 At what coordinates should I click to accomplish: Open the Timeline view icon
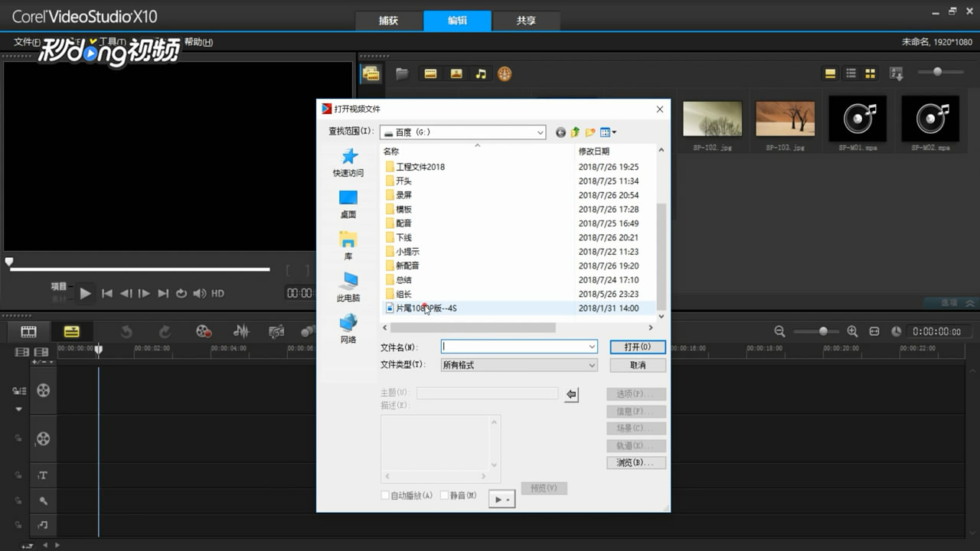click(73, 331)
